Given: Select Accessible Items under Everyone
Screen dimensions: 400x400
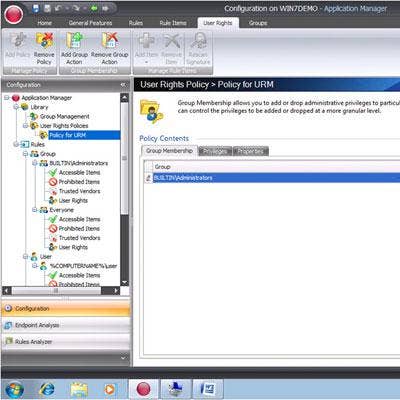Looking at the screenshot, I should (79, 219).
